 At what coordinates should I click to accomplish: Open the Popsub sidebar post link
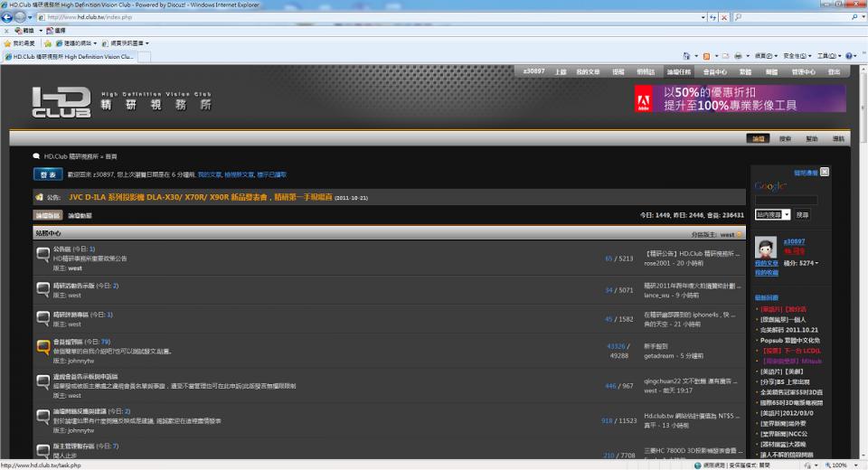790,341
